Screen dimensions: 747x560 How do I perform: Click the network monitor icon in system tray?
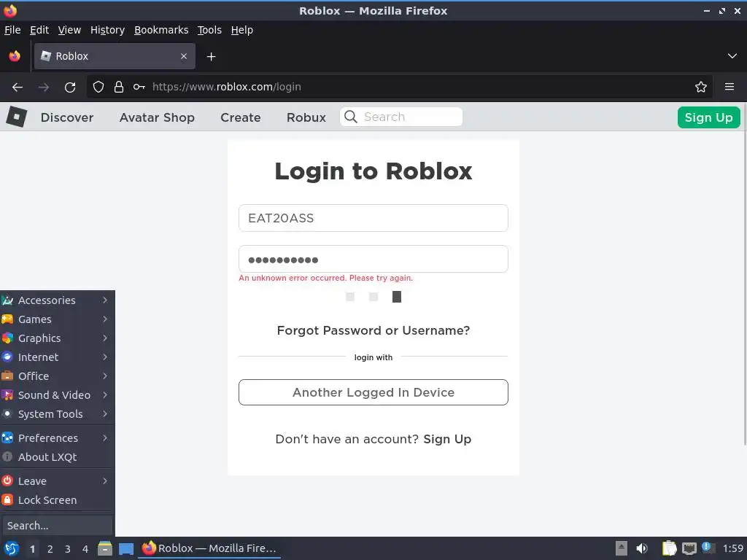click(x=689, y=548)
